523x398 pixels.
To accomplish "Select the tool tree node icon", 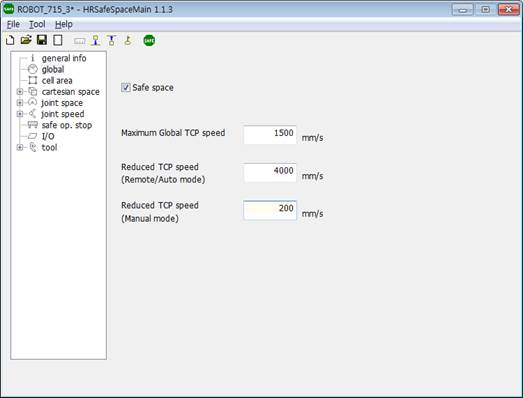I will coord(32,147).
